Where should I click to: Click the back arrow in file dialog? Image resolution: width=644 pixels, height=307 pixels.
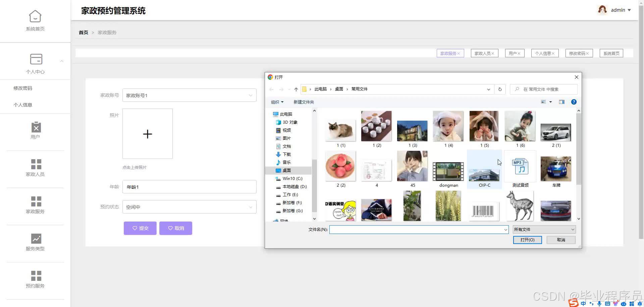pos(271,89)
